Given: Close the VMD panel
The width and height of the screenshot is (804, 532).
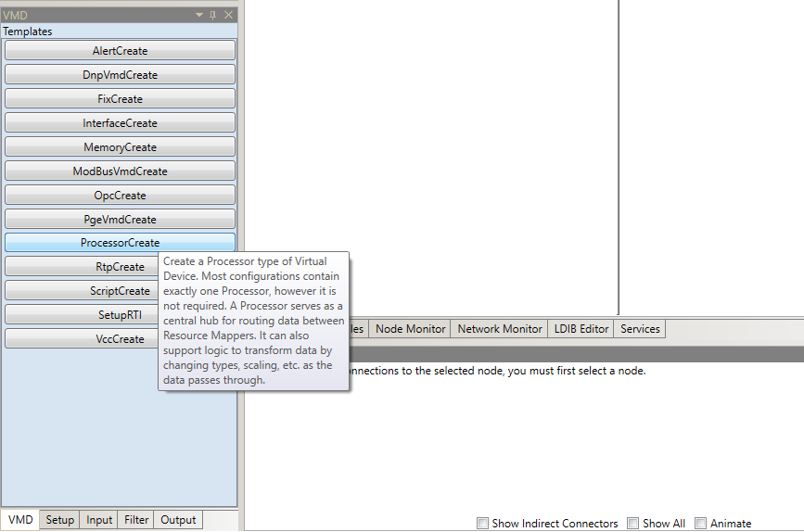Looking at the screenshot, I should (229, 15).
